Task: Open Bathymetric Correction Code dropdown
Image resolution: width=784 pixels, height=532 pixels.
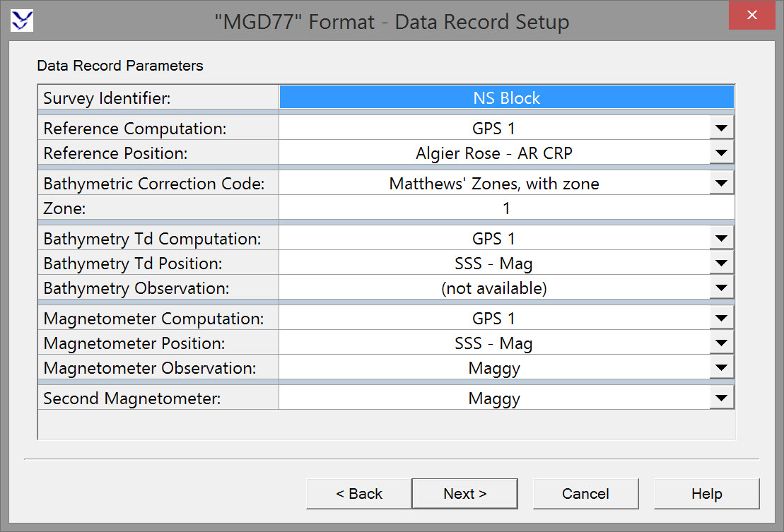Action: (x=721, y=184)
